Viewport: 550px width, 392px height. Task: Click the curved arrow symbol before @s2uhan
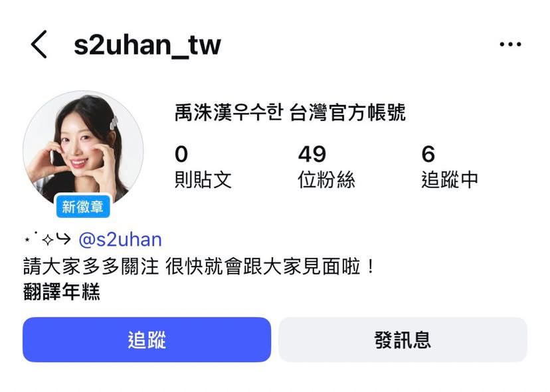coord(64,239)
